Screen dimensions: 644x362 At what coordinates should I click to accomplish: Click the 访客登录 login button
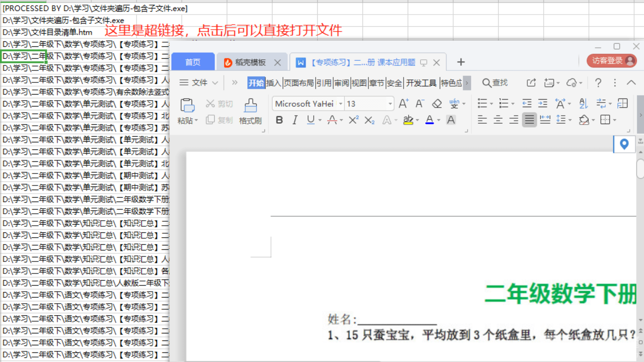[x=612, y=60]
